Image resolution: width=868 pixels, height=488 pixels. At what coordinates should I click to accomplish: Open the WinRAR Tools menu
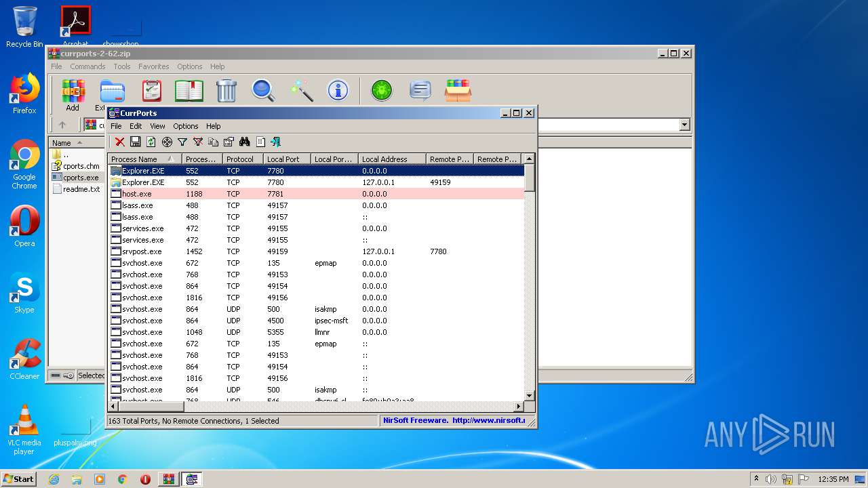tap(122, 66)
